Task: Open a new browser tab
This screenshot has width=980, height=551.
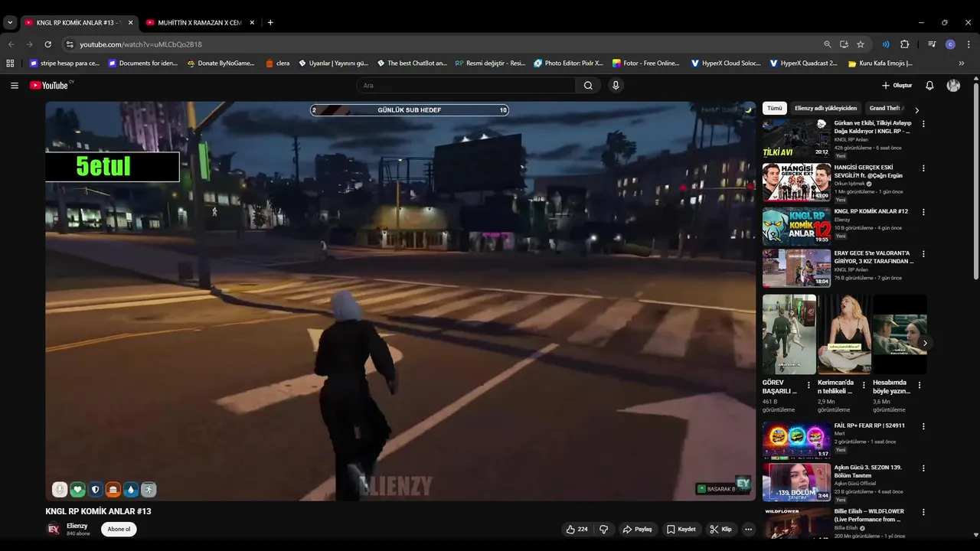Action: 270,22
